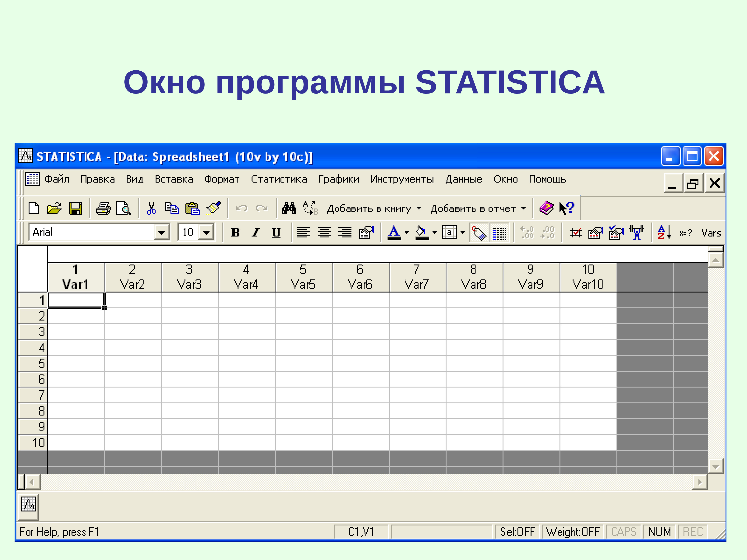
Task: Expand the 'Добавить в книгу' dropdown
Action: 419,209
